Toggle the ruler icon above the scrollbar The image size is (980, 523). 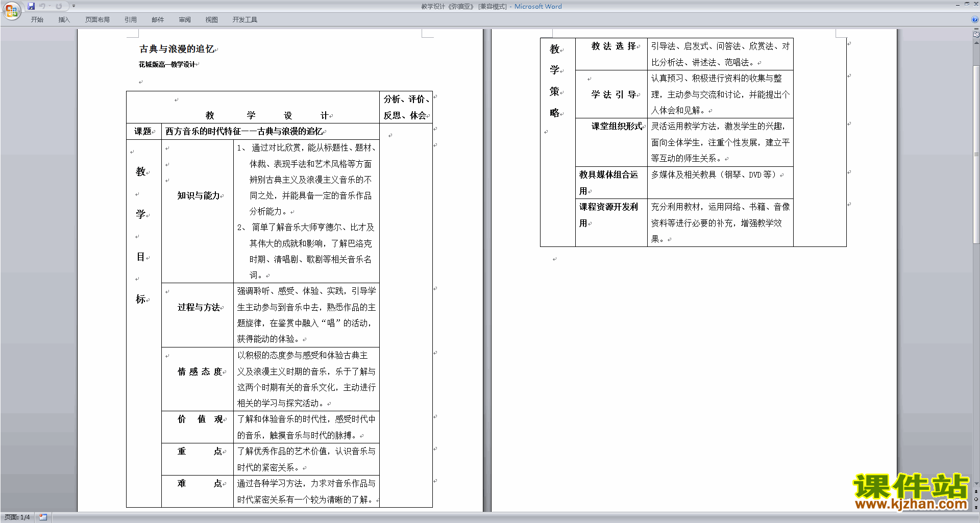coord(976,35)
